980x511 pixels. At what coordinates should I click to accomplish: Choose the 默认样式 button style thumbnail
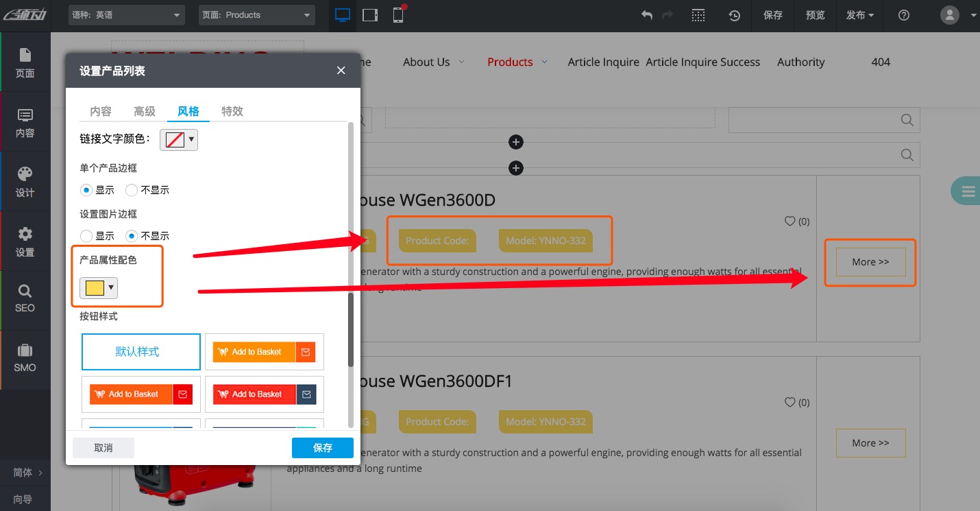[x=141, y=352]
